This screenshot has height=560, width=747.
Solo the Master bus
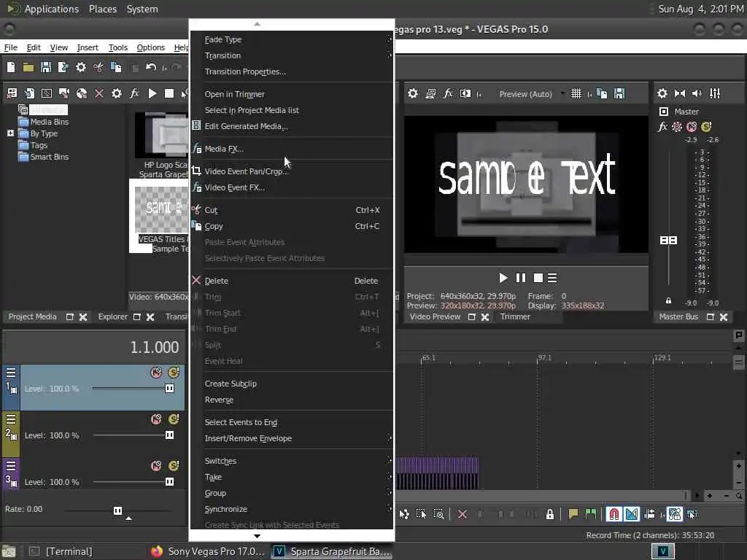point(706,127)
